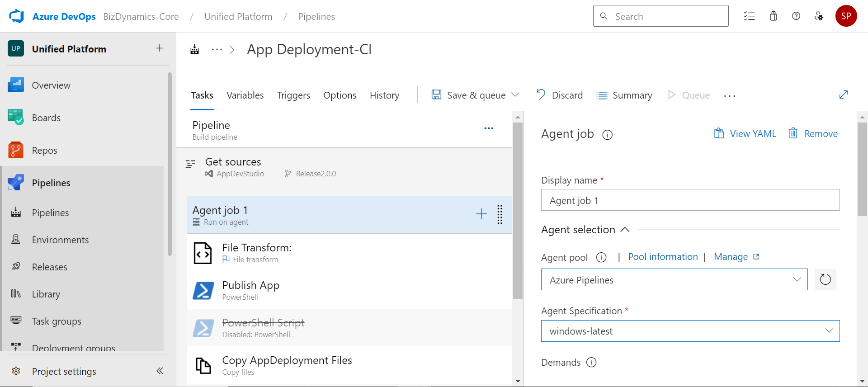Click the Queue play button
The width and height of the screenshot is (868, 387).
pyautogui.click(x=689, y=95)
